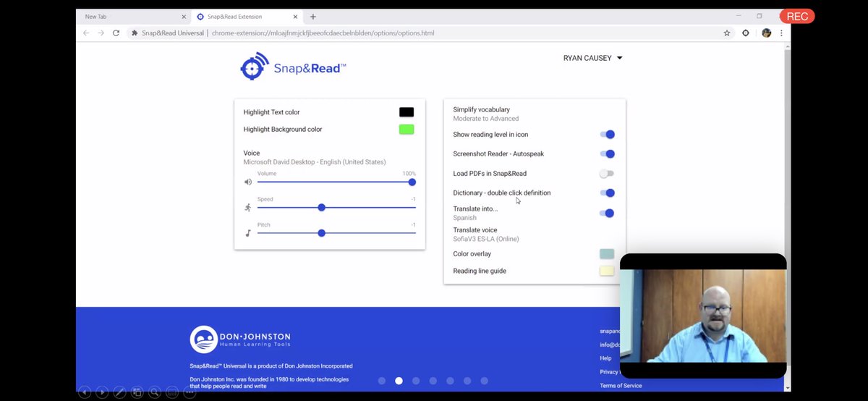Screen dimensions: 868x401
Task: Click the Speed slider handle
Action: pos(322,208)
